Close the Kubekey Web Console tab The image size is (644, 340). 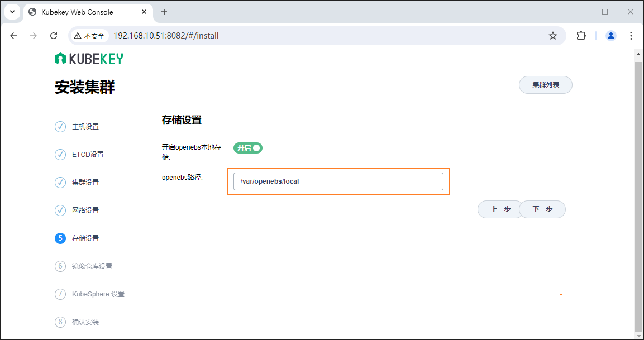tap(144, 12)
